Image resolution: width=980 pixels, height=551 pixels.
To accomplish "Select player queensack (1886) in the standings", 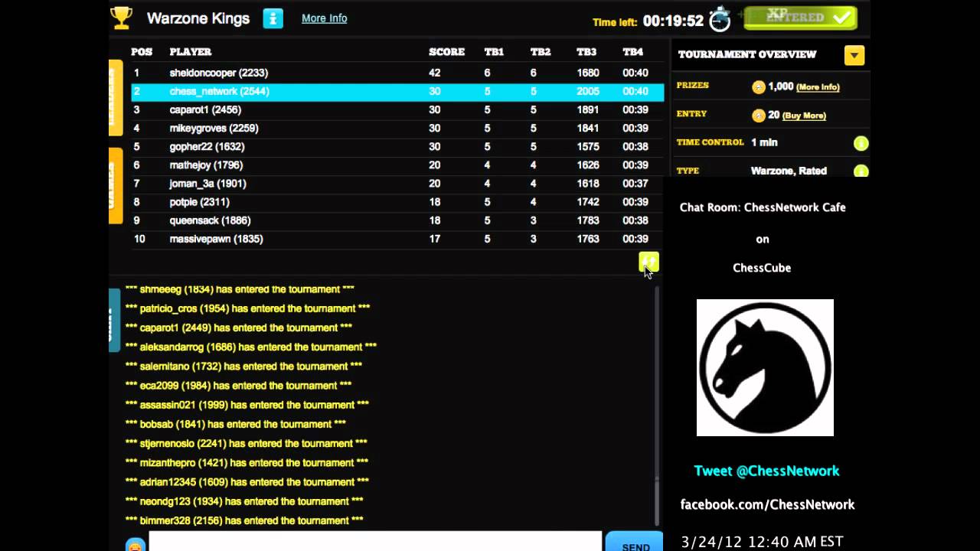I will point(397,220).
